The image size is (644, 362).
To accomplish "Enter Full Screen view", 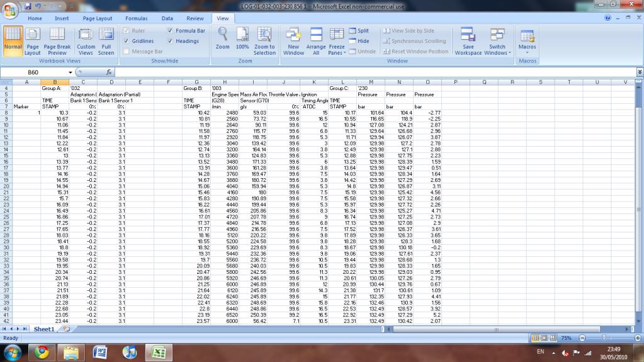I will point(106,41).
